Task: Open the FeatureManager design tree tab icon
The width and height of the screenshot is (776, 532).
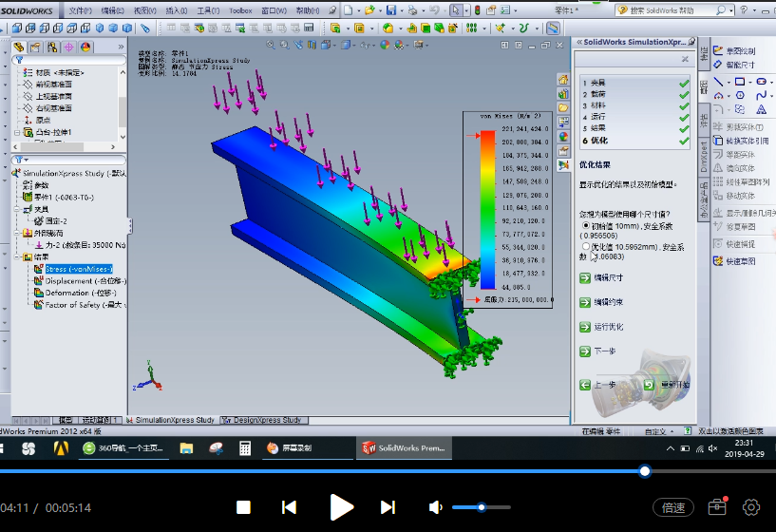Action: pyautogui.click(x=19, y=47)
